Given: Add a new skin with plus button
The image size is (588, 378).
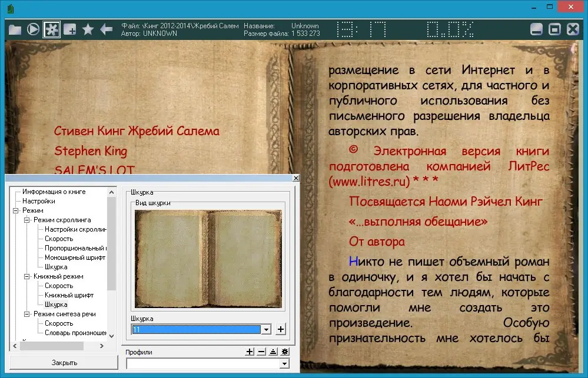Looking at the screenshot, I should click(x=281, y=329).
